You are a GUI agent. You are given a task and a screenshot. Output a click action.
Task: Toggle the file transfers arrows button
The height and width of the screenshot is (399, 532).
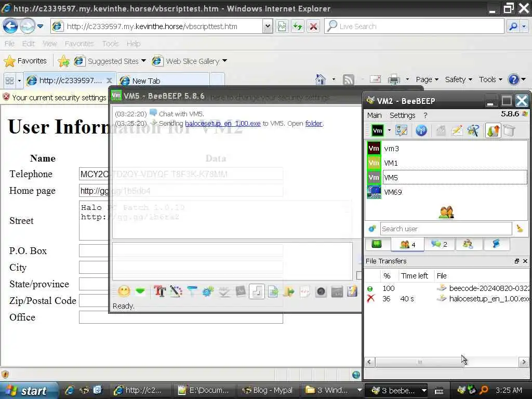point(493,130)
